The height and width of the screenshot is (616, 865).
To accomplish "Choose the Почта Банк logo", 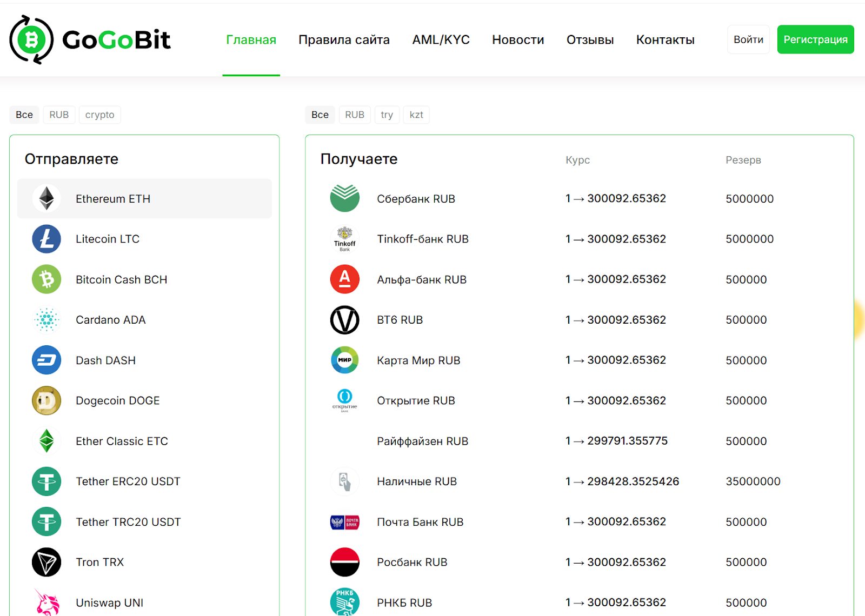I will click(x=345, y=522).
